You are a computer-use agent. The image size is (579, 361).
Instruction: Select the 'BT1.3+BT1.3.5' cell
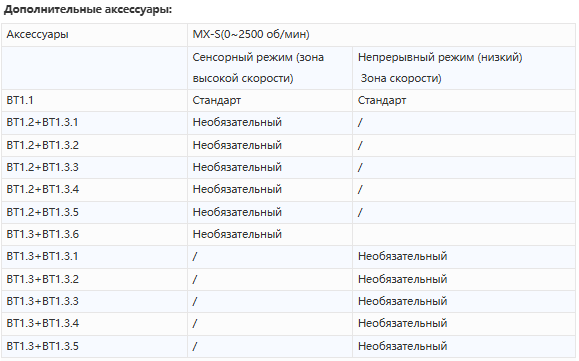[x=94, y=347]
